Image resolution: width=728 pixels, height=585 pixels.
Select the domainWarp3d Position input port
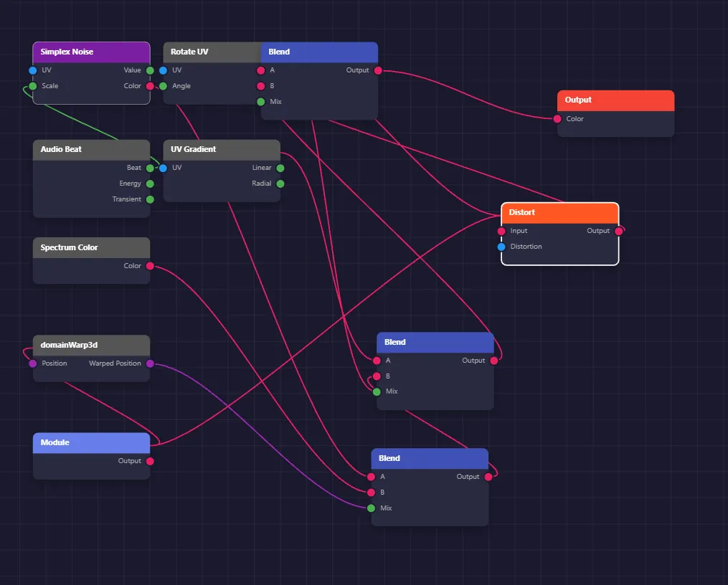click(x=33, y=363)
